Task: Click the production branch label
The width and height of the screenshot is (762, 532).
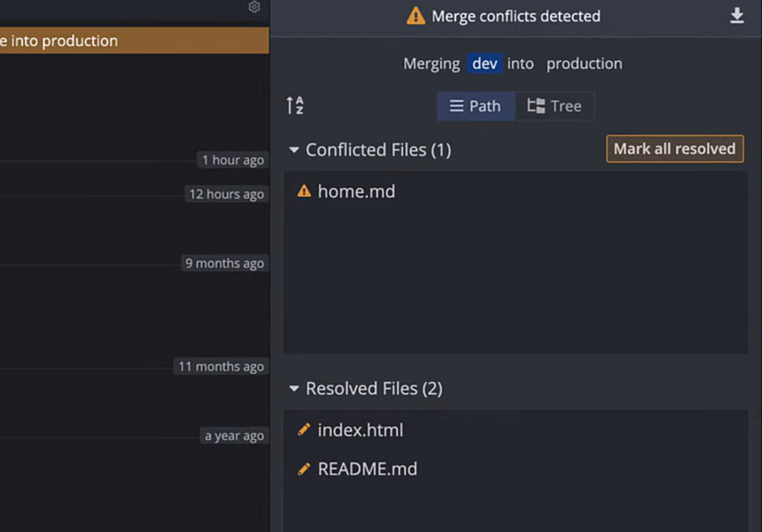Action: coord(584,63)
